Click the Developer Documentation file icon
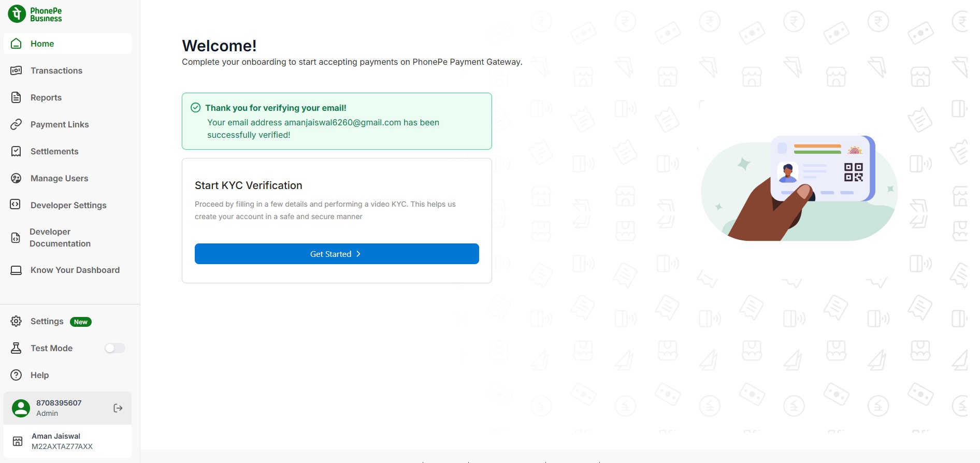 pyautogui.click(x=16, y=238)
